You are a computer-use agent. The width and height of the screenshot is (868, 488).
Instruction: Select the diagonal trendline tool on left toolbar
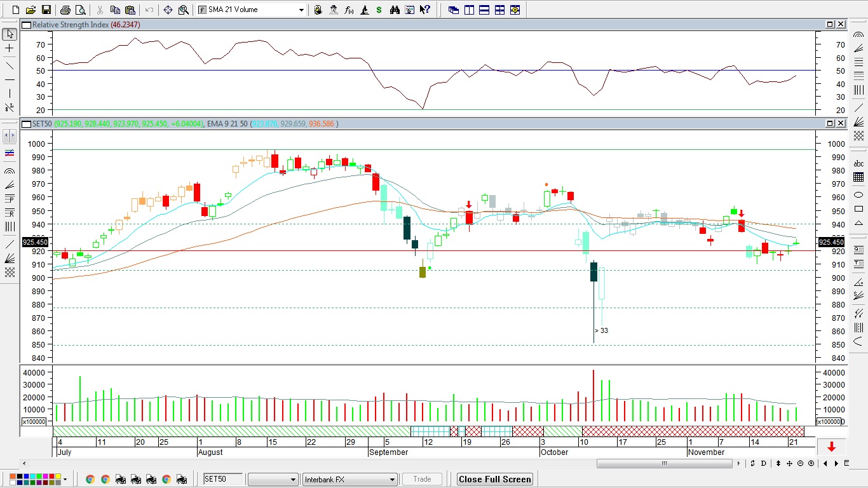pyautogui.click(x=10, y=65)
